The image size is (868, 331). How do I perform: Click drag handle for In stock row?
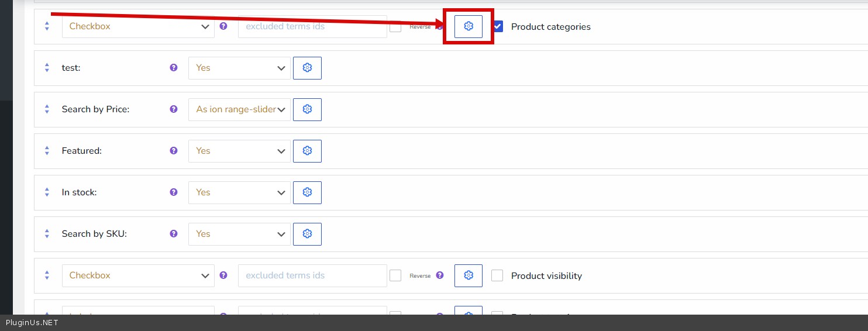(x=47, y=192)
